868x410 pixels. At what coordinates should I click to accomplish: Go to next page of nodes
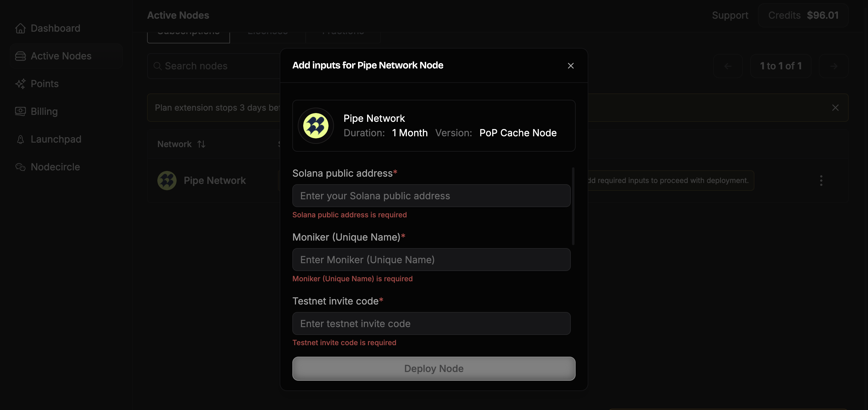834,66
